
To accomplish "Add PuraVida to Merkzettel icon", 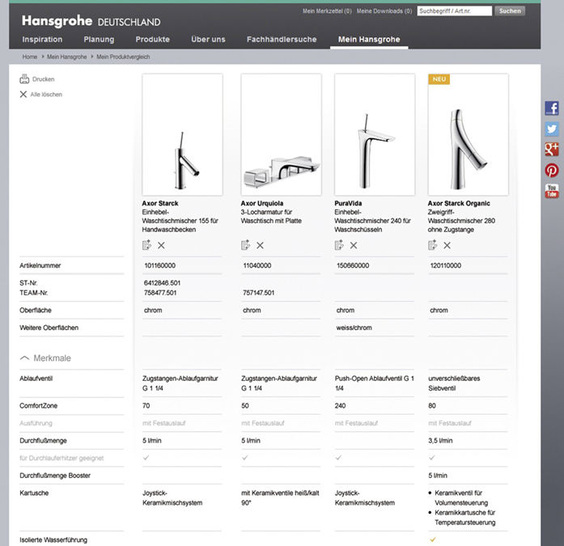I will point(339,245).
